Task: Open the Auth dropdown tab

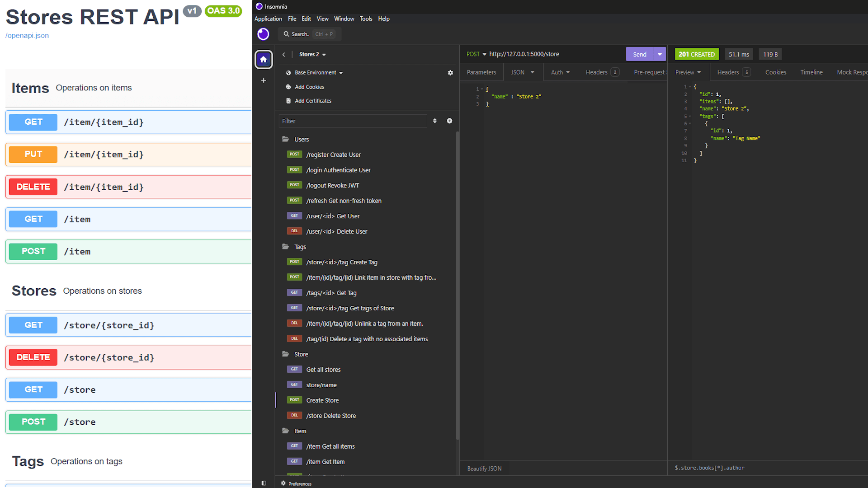Action: pyautogui.click(x=560, y=72)
